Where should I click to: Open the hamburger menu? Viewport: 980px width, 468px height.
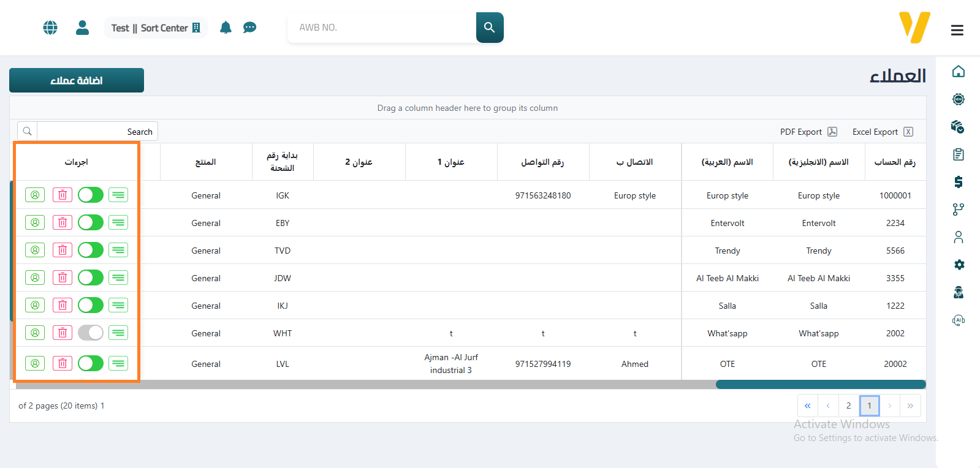pos(957,30)
